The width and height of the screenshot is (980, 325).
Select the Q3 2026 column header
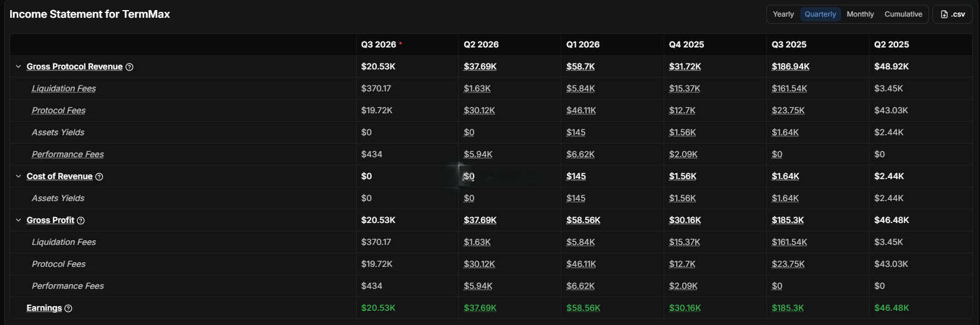point(379,44)
